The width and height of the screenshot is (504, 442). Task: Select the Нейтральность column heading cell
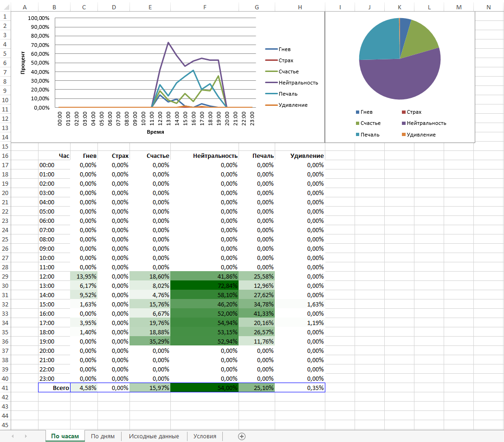coord(205,156)
